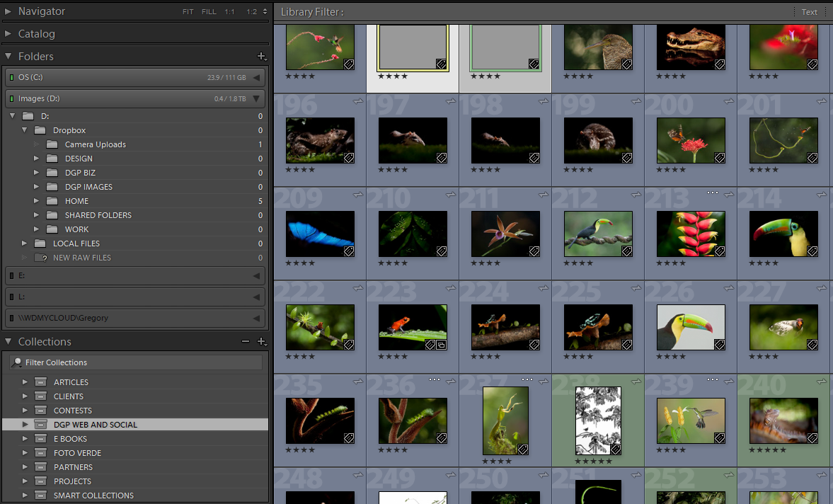The width and height of the screenshot is (833, 504).
Task: Click the three-dots icon on cell 213
Action: point(713,193)
